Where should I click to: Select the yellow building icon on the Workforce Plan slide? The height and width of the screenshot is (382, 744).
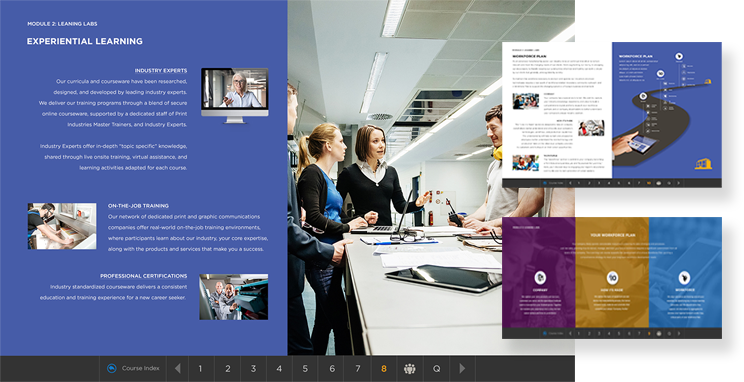tap(703, 163)
